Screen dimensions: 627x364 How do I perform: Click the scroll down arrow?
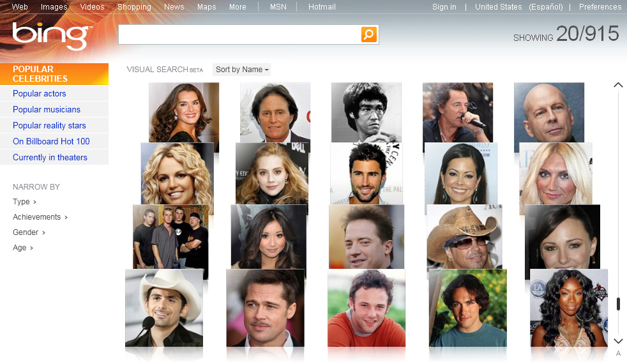pyautogui.click(x=618, y=341)
